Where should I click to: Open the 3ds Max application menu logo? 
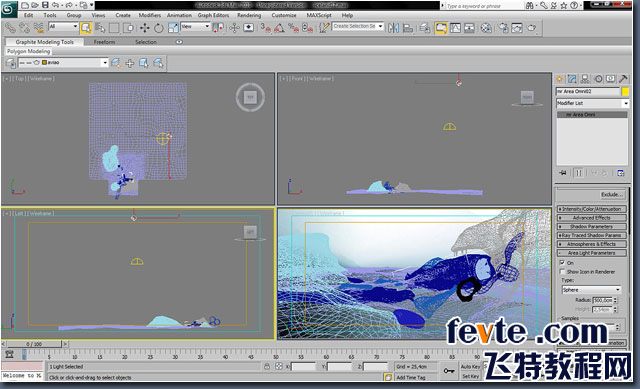[x=9, y=9]
